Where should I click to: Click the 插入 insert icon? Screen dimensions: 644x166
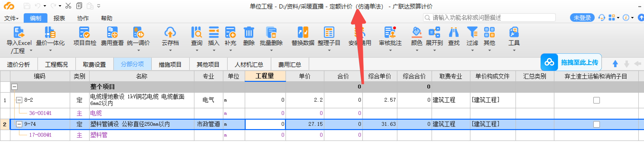(214, 32)
